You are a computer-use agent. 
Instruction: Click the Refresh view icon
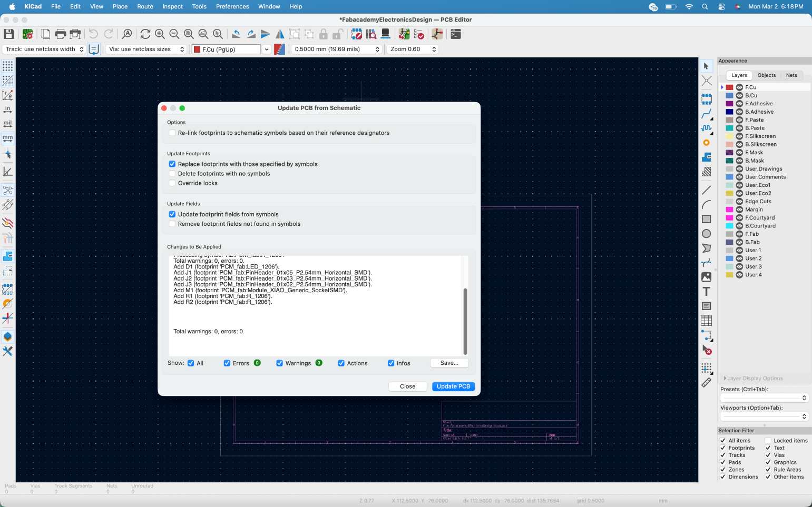(x=145, y=34)
